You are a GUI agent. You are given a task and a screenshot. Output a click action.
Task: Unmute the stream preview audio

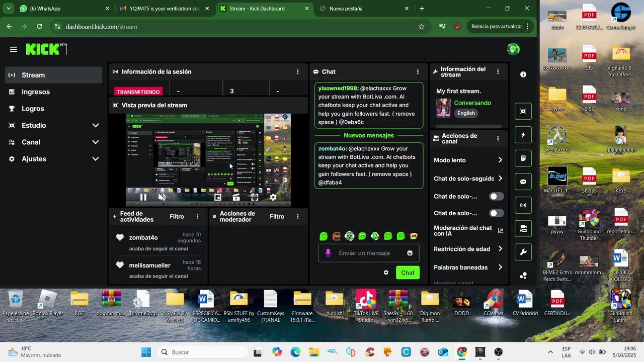coord(162,198)
